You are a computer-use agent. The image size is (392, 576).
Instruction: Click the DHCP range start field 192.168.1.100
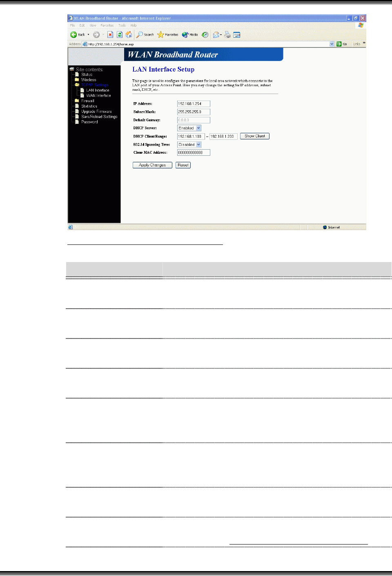191,137
